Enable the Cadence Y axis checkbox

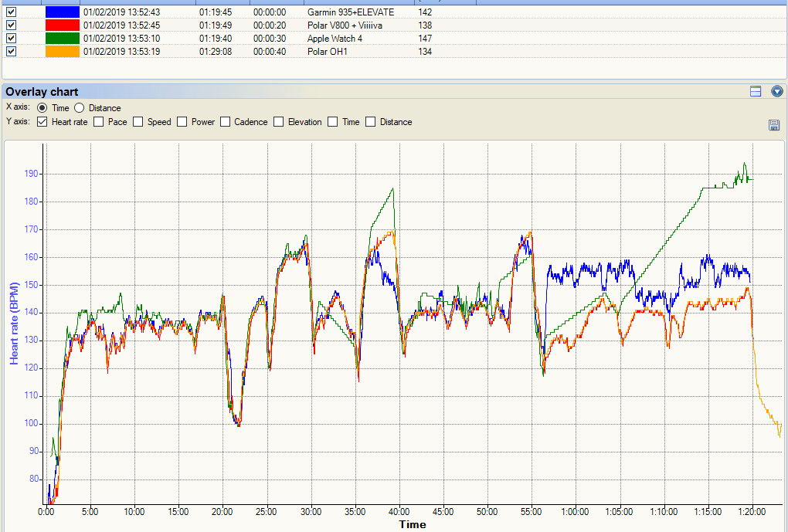click(x=225, y=122)
